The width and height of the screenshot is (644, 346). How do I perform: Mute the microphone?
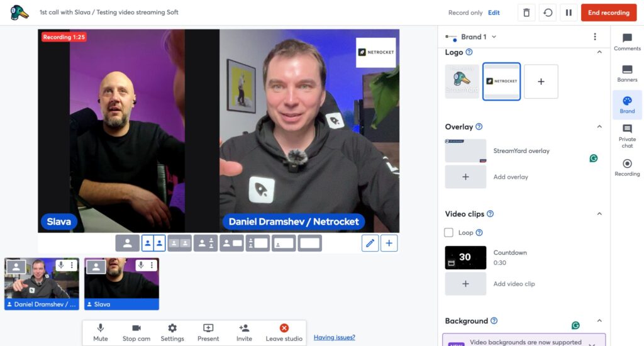click(101, 332)
